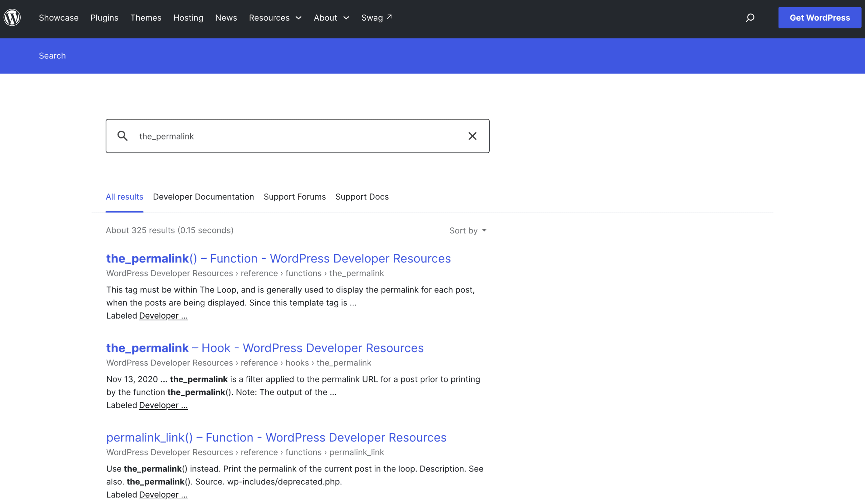The image size is (865, 504).
Task: Expand the Resources dropdown menu
Action: point(275,18)
